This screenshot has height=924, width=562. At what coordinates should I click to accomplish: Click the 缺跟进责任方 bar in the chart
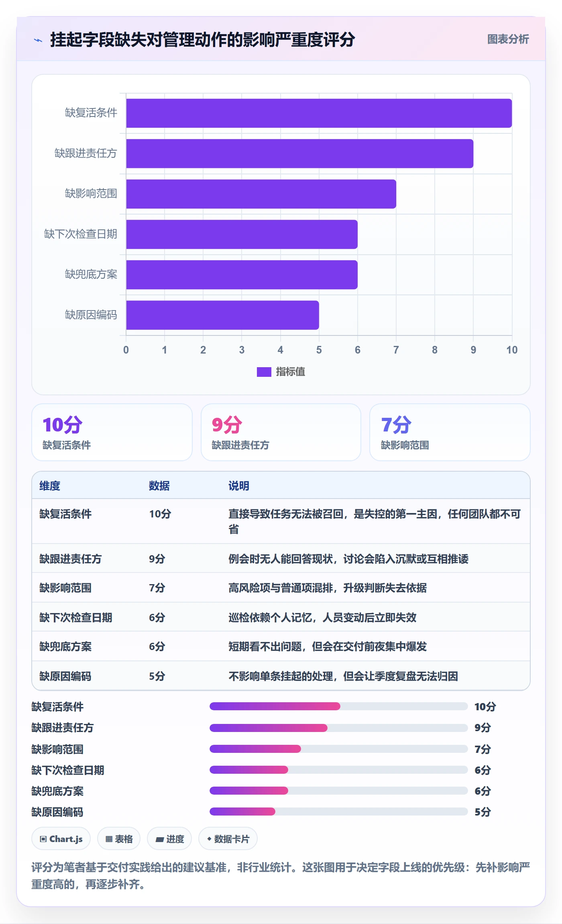(299, 153)
